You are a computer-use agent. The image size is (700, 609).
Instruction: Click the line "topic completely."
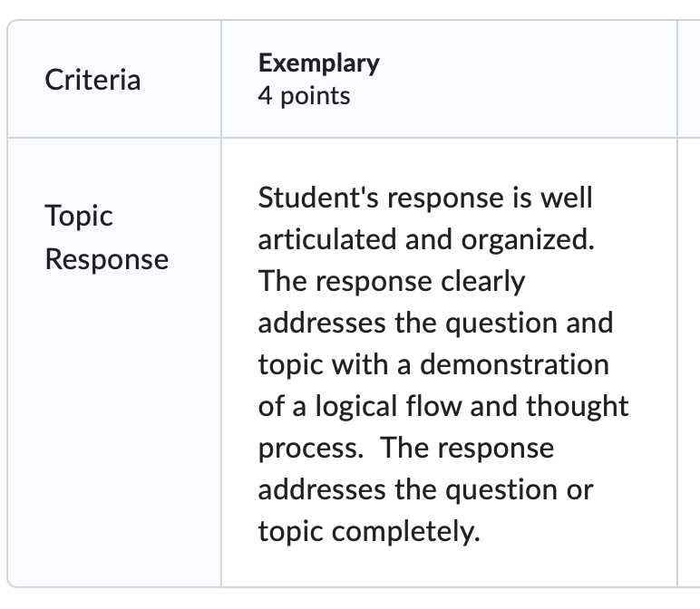coord(369,532)
